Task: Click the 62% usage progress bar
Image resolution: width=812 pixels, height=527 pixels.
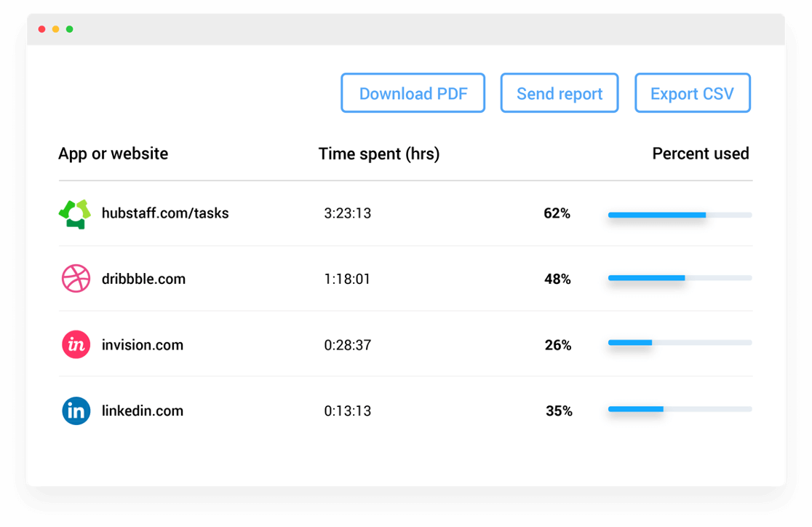Action: pyautogui.click(x=680, y=215)
